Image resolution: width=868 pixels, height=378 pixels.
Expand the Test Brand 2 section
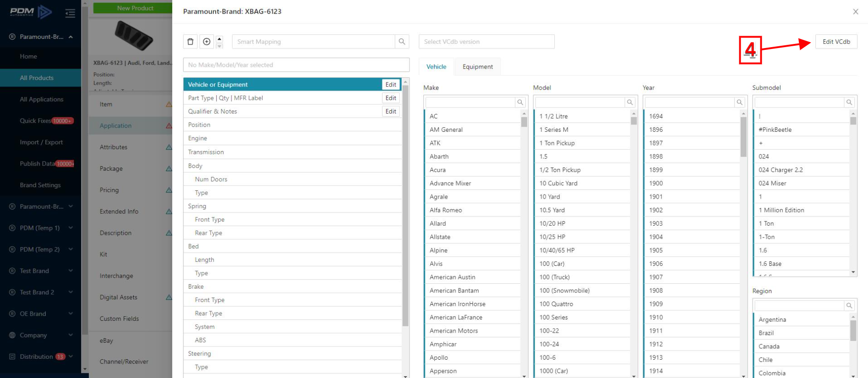pos(71,292)
